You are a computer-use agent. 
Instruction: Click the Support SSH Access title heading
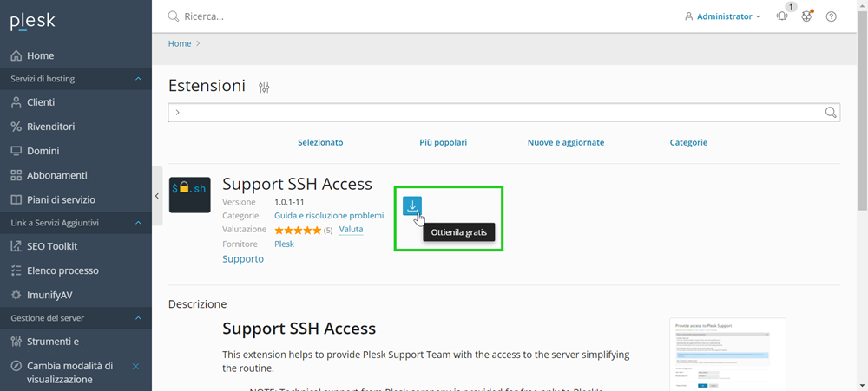297,184
